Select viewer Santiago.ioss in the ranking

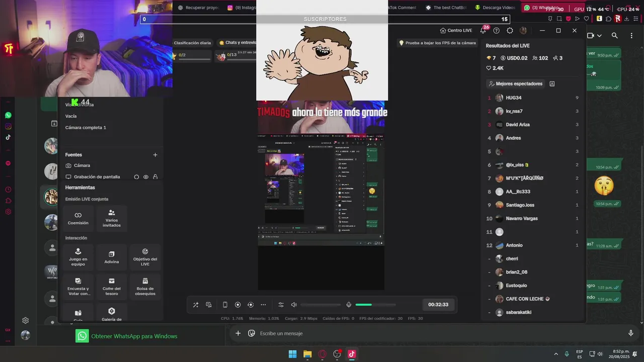[x=533, y=205]
